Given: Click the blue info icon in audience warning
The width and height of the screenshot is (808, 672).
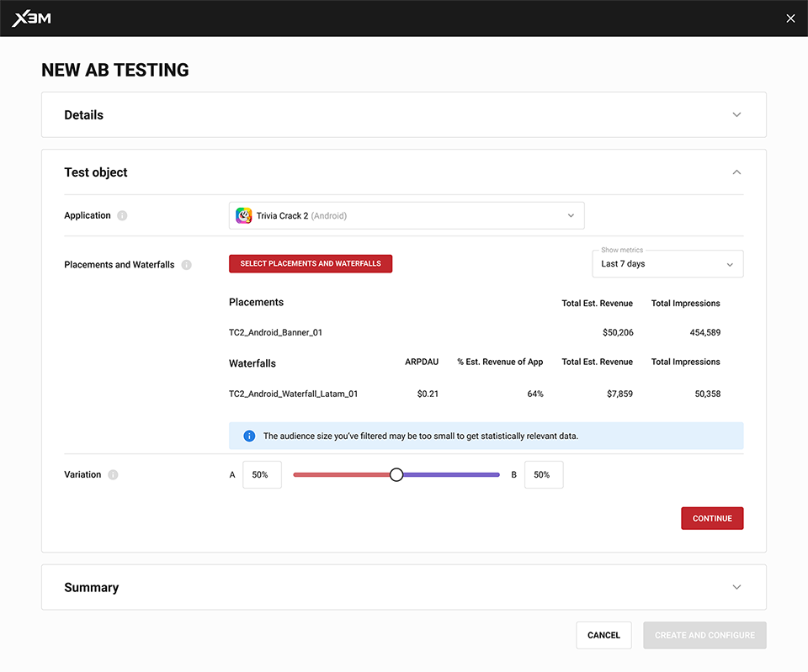Looking at the screenshot, I should (x=249, y=437).
